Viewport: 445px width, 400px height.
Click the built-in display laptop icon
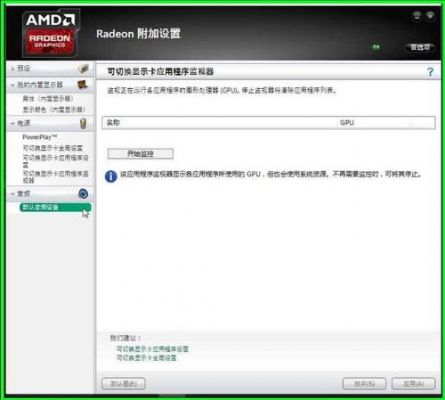pos(82,85)
